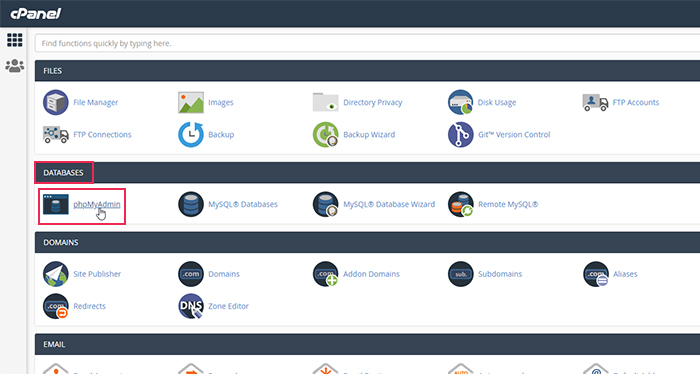The height and width of the screenshot is (374, 700).
Task: Open the Aliases link
Action: [x=625, y=274]
